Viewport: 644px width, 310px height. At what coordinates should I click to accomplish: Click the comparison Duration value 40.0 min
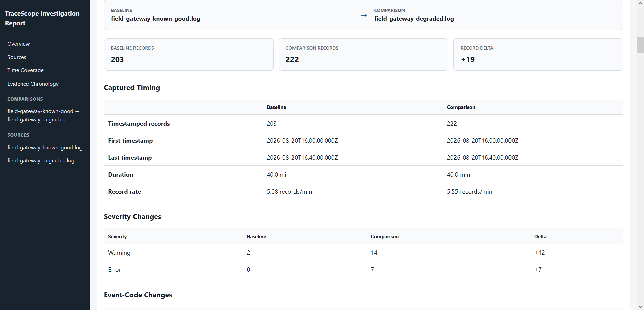[x=459, y=175]
